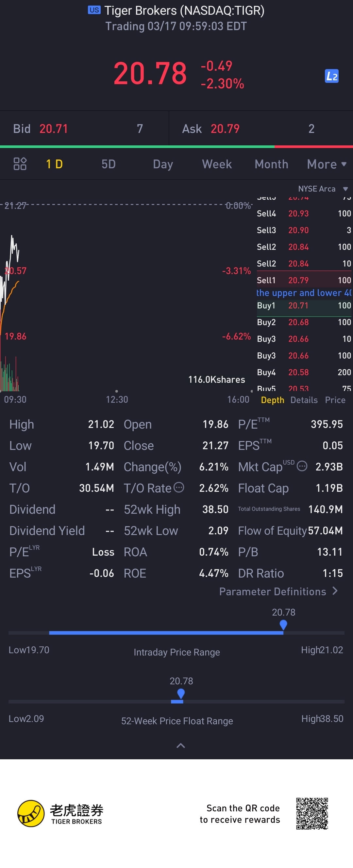
Task: Tap the Tiger Brokers logo
Action: (31, 813)
